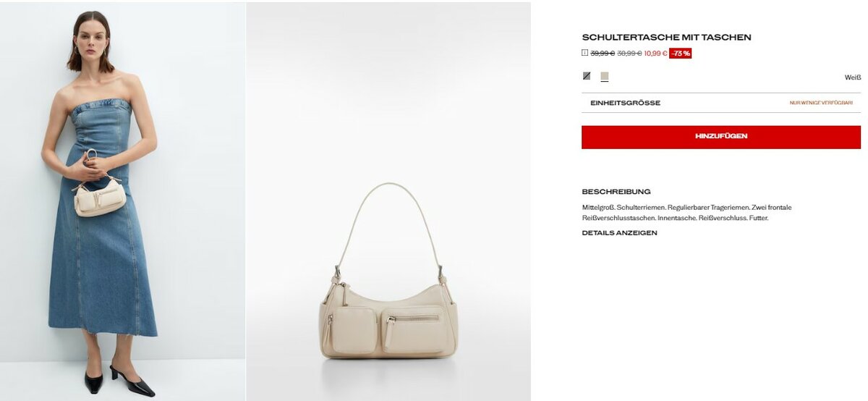The image size is (868, 401).
Task: Select the crossed-out grey color swatch
Action: (x=587, y=76)
